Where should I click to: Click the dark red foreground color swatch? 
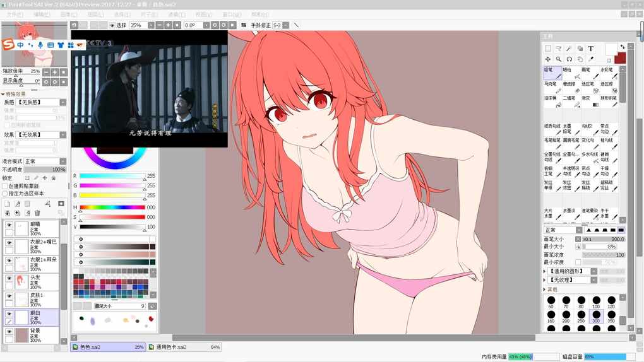pyautogui.click(x=621, y=58)
